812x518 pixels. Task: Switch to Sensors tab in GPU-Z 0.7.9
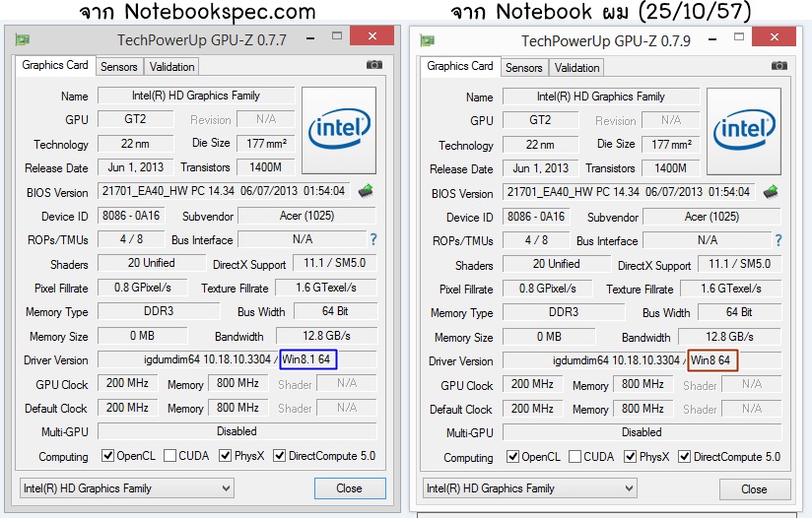523,68
